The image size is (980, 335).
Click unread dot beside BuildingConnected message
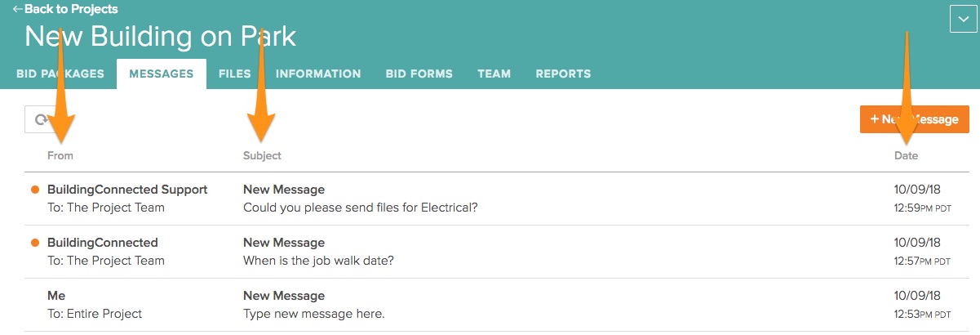click(x=35, y=243)
